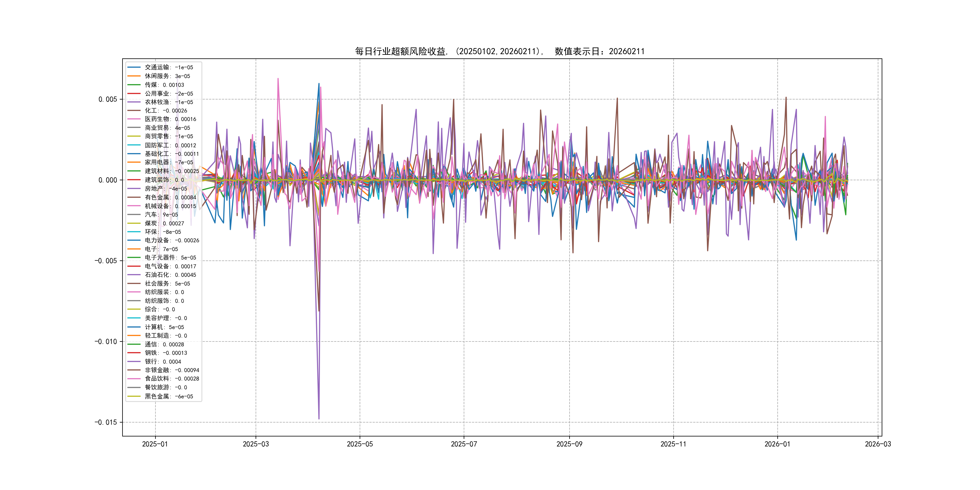The height and width of the screenshot is (490, 980).
Task: Click the 2026-01 x-axis tick label
Action: 777,444
